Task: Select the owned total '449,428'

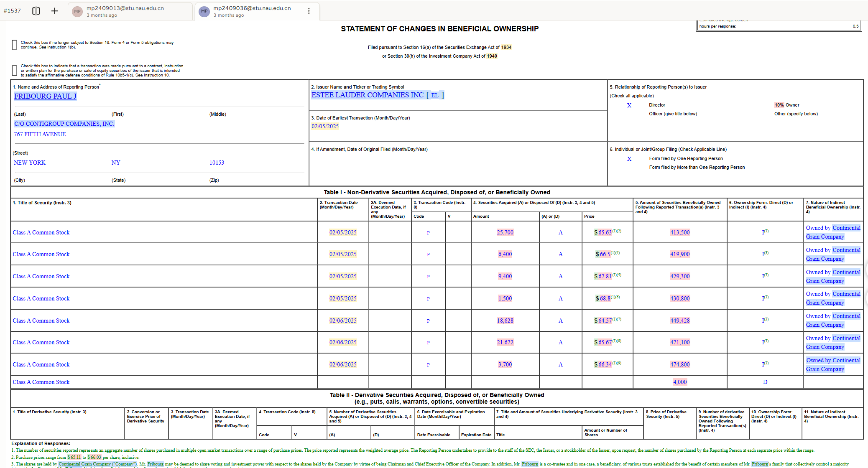Action: point(680,320)
